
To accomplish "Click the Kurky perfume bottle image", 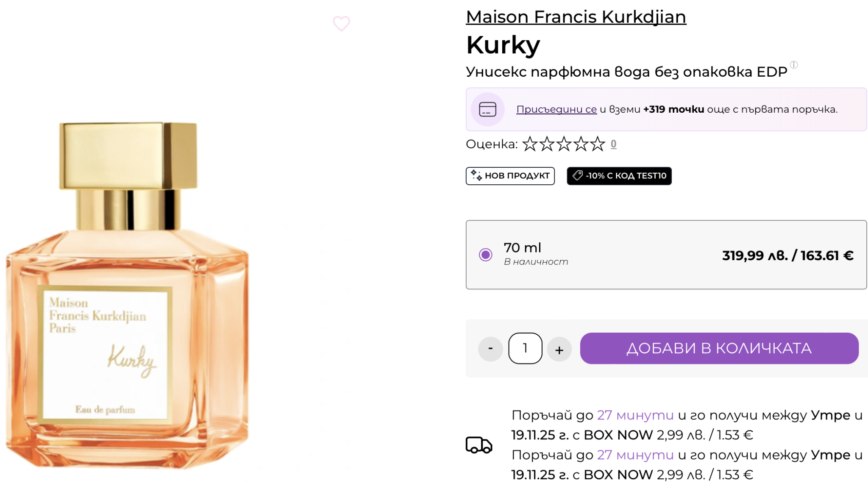I will (127, 297).
